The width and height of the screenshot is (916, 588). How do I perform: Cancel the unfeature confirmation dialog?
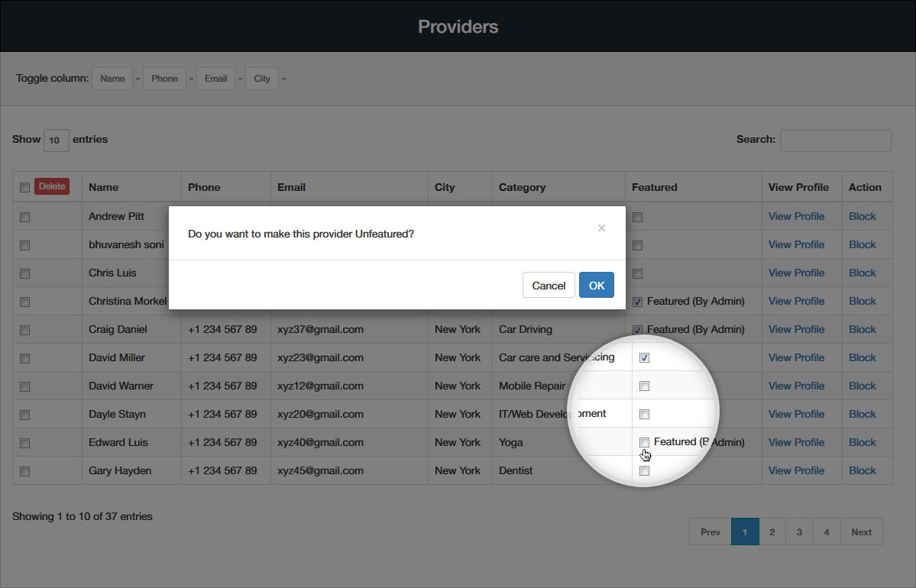[x=549, y=285]
